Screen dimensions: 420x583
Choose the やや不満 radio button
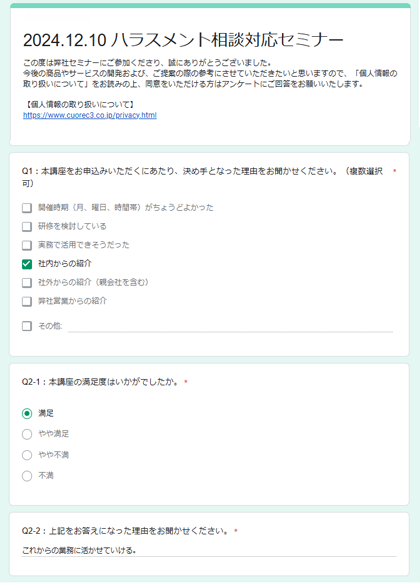pyautogui.click(x=27, y=455)
